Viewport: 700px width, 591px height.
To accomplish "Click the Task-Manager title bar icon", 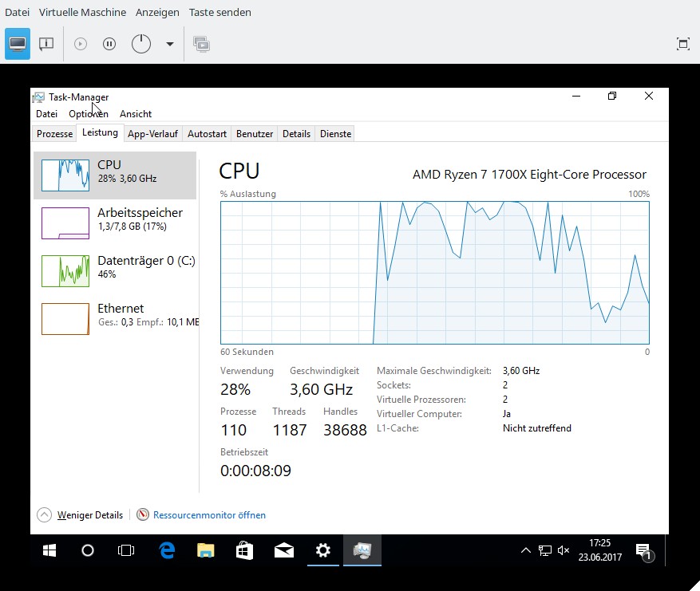I will [38, 97].
